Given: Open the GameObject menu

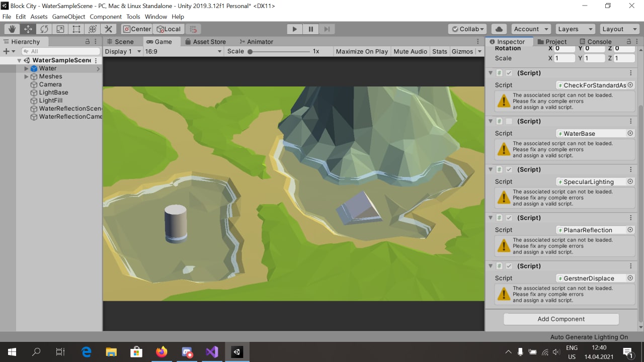Looking at the screenshot, I should [68, 17].
